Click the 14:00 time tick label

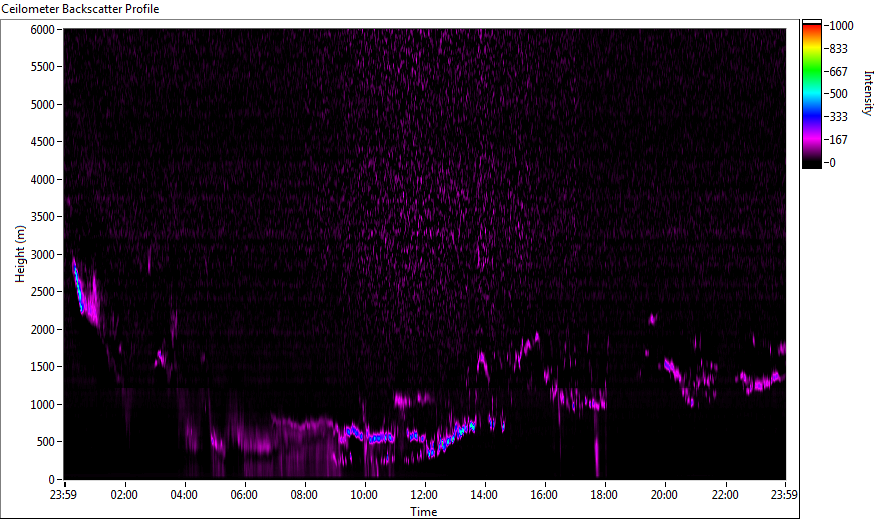pos(484,495)
